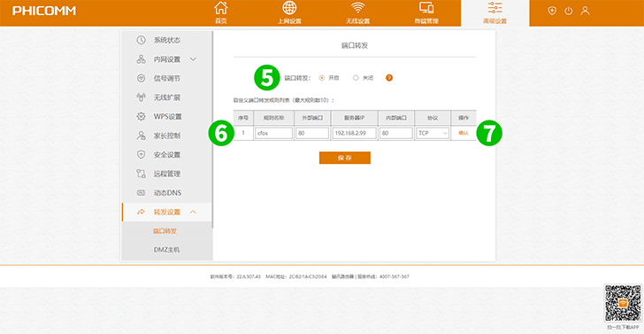Click the signal icon for 信号调节

tap(141, 78)
